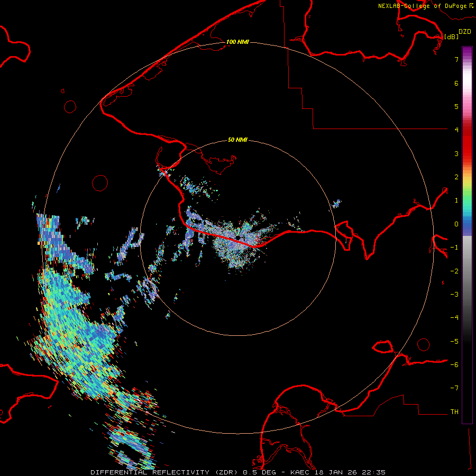Click the -3 value on color scale
Screen dimensions: 476x476
point(454,295)
